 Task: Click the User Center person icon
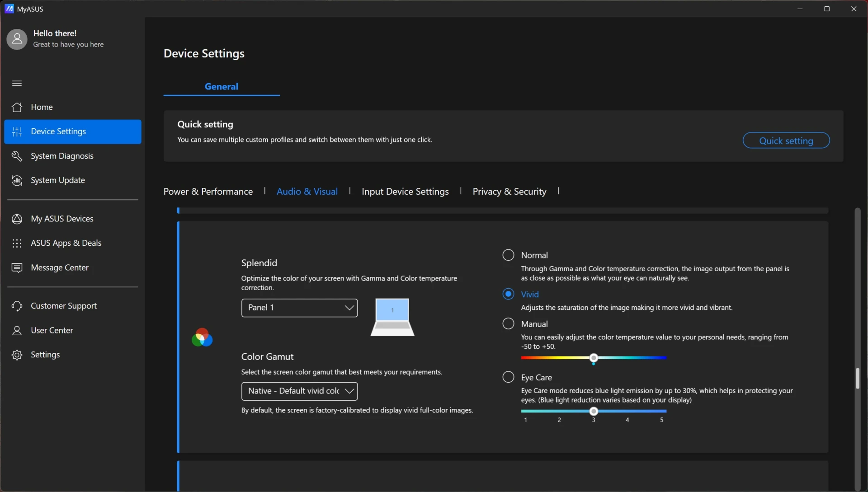point(17,330)
